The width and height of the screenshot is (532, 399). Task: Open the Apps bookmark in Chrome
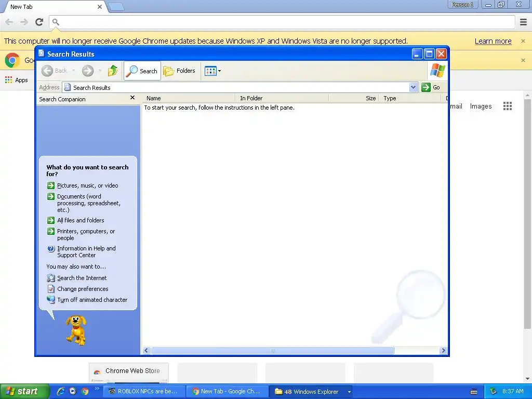[x=17, y=80]
